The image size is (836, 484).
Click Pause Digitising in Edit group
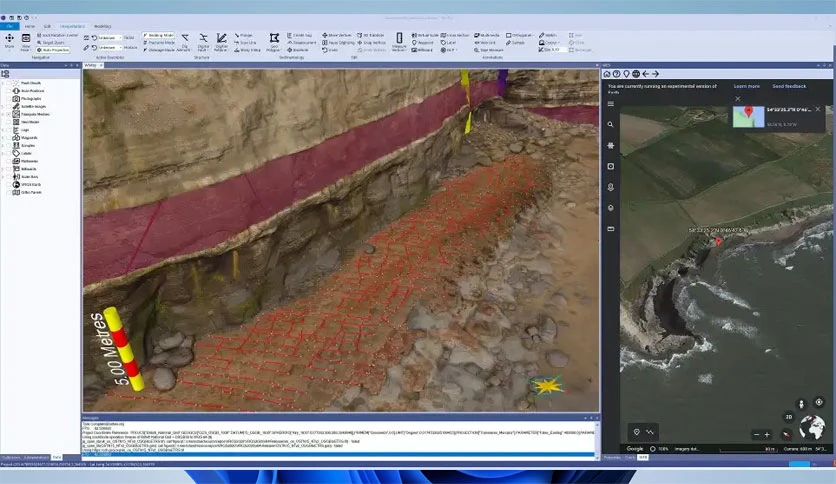[x=338, y=43]
